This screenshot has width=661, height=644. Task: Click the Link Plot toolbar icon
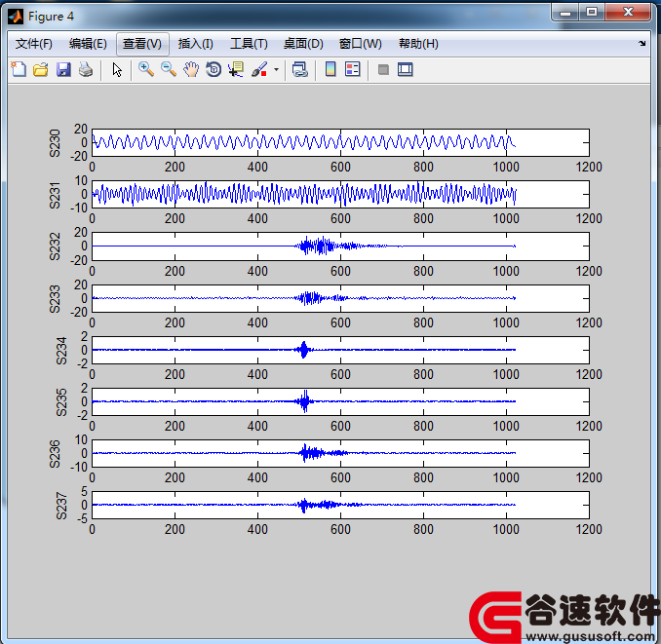pyautogui.click(x=299, y=69)
